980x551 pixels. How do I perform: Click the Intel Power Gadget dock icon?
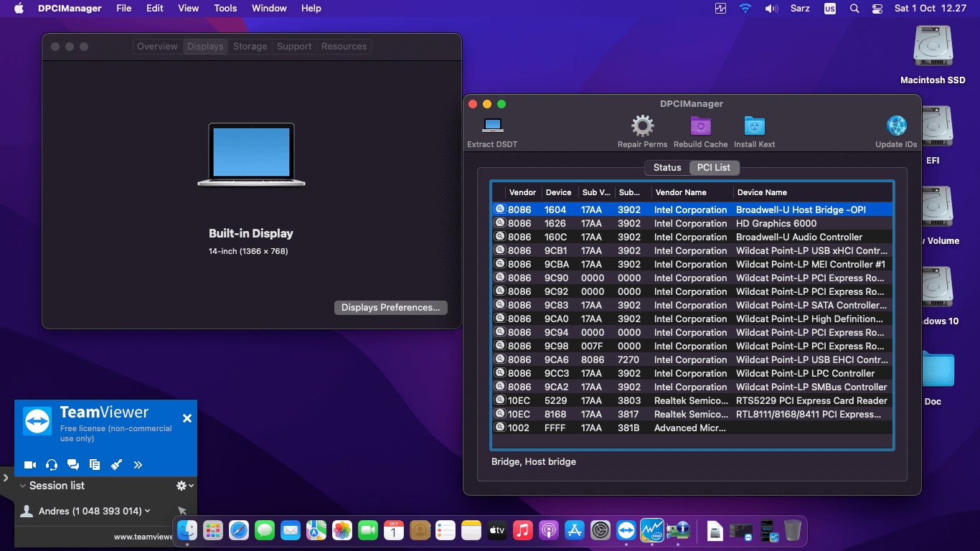[652, 531]
